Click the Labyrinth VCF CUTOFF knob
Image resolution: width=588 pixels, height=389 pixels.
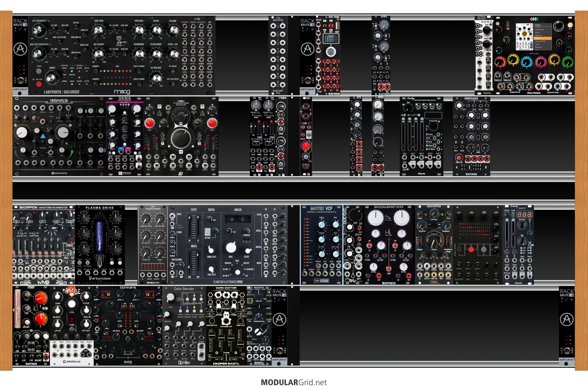point(98,54)
